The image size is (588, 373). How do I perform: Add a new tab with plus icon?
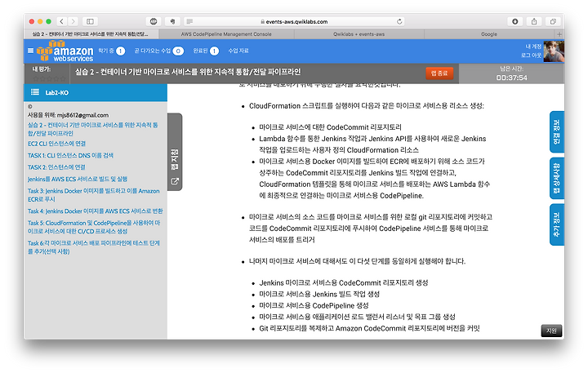pyautogui.click(x=559, y=34)
